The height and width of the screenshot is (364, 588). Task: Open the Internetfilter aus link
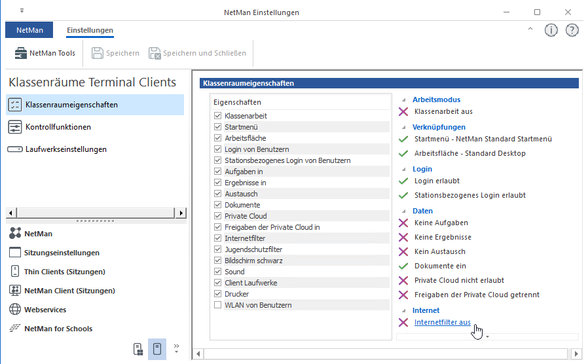click(443, 322)
